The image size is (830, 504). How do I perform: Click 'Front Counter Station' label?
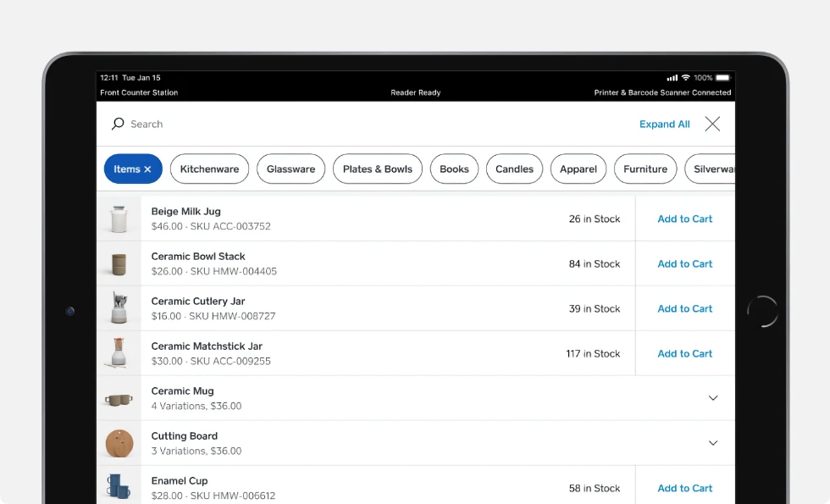pyautogui.click(x=139, y=92)
